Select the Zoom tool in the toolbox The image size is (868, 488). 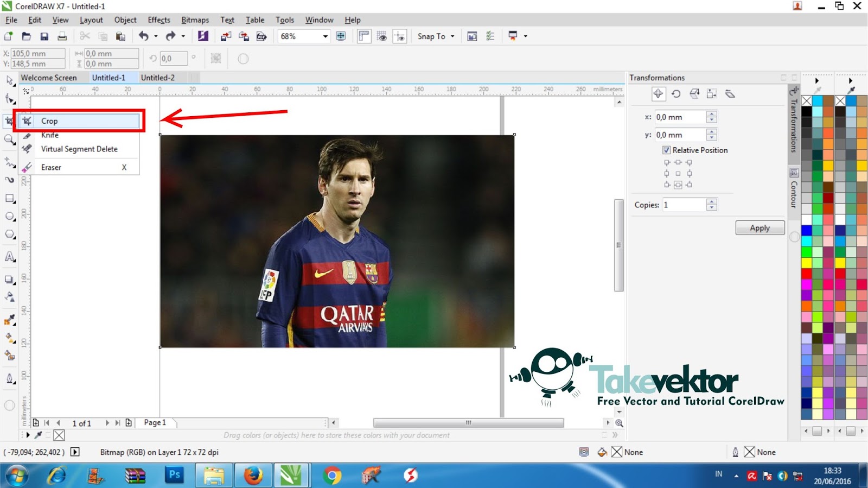10,140
